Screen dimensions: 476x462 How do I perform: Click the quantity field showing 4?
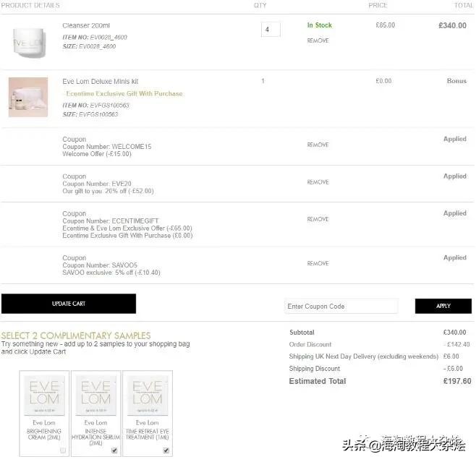coord(271,30)
